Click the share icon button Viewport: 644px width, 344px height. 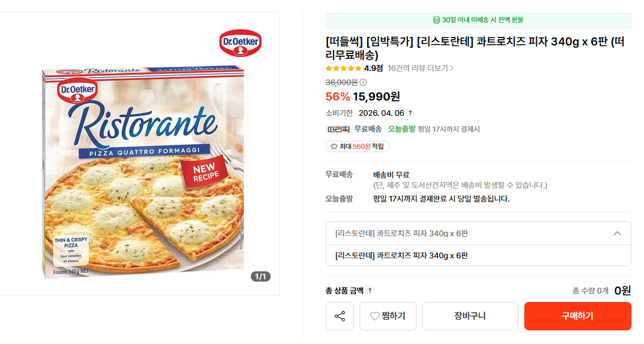[x=340, y=316]
